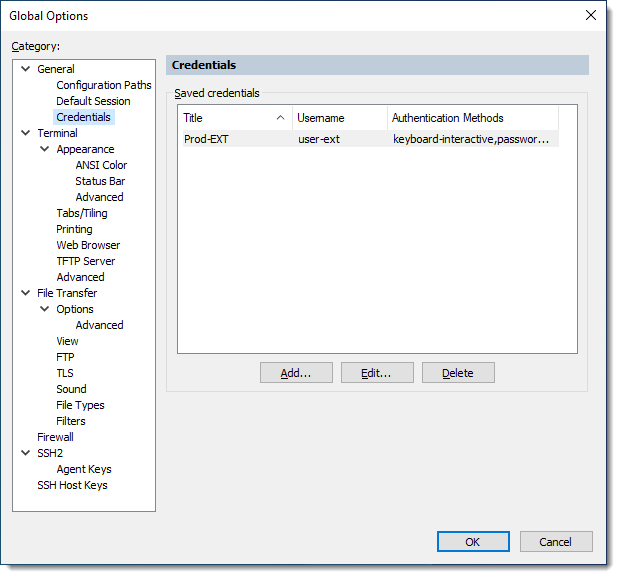Open the Firewall settings page
This screenshot has height=577, width=619.
(55, 437)
